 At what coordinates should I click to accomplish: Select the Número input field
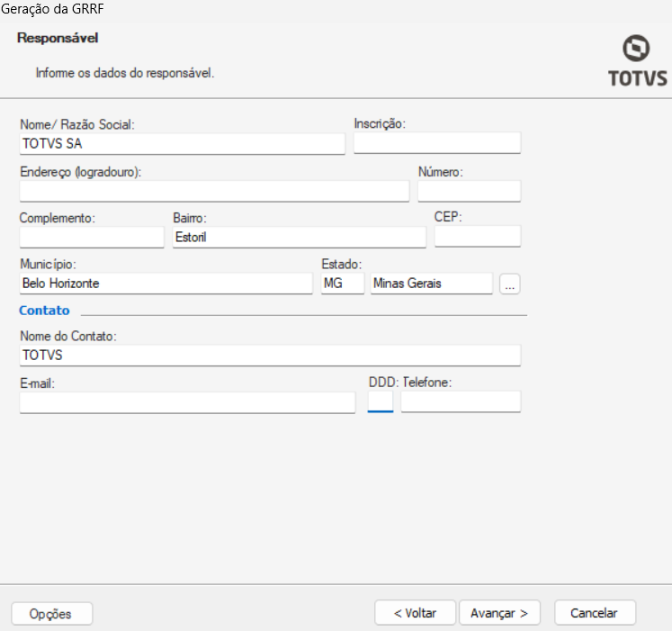(470, 191)
